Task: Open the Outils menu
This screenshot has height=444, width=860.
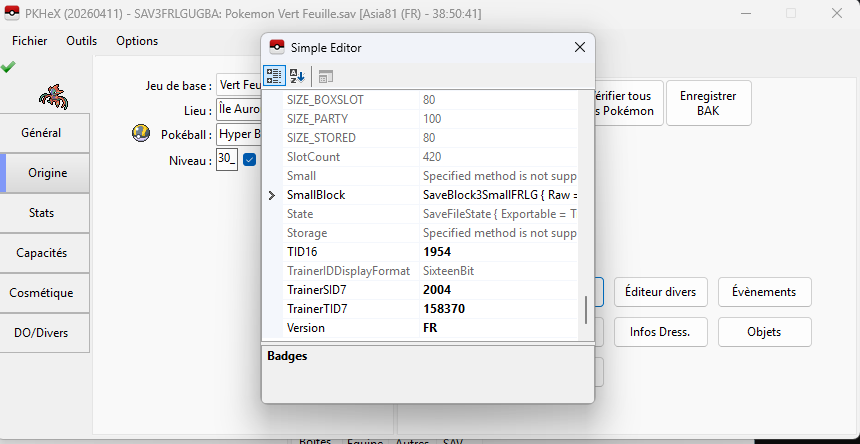Action: [x=82, y=41]
